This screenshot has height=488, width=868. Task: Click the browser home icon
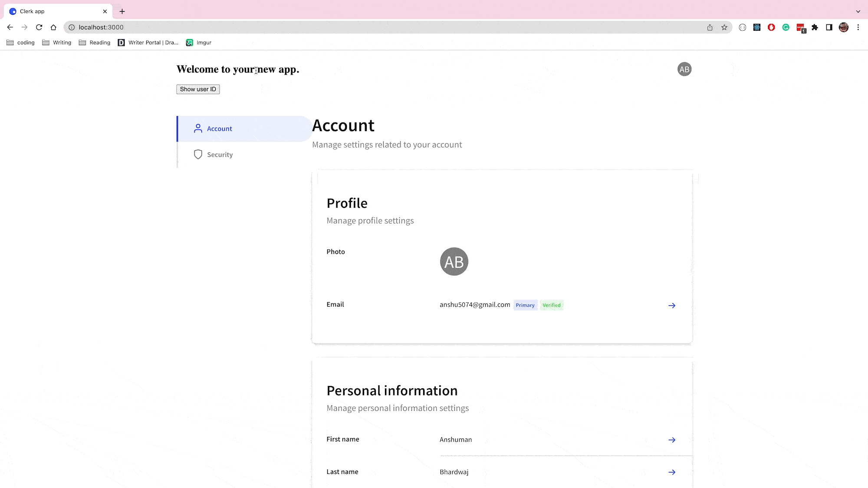point(53,27)
